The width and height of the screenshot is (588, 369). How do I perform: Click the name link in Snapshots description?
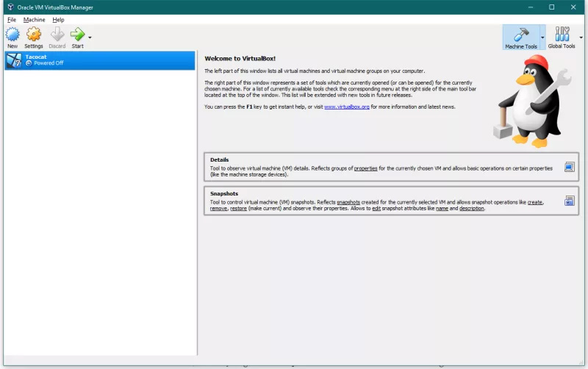click(x=442, y=209)
